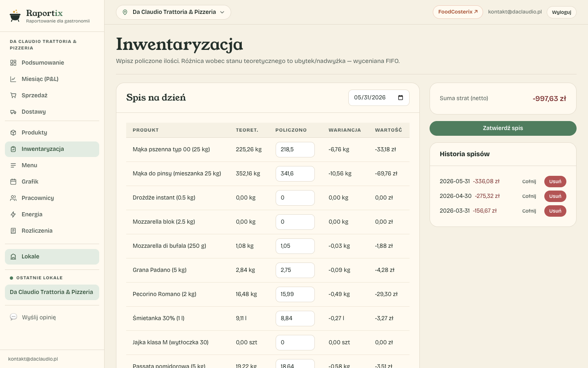Click Cofnij for the 2026-05-31 entry
Image resolution: width=588 pixels, height=368 pixels.
coord(529,182)
